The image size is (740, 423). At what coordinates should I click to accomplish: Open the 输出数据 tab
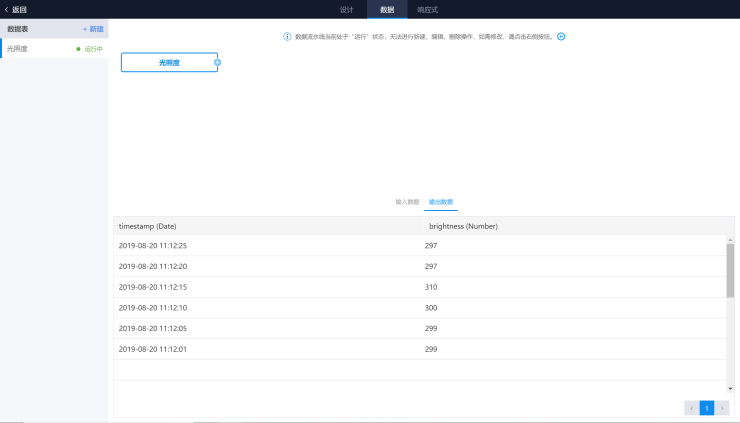pos(441,202)
